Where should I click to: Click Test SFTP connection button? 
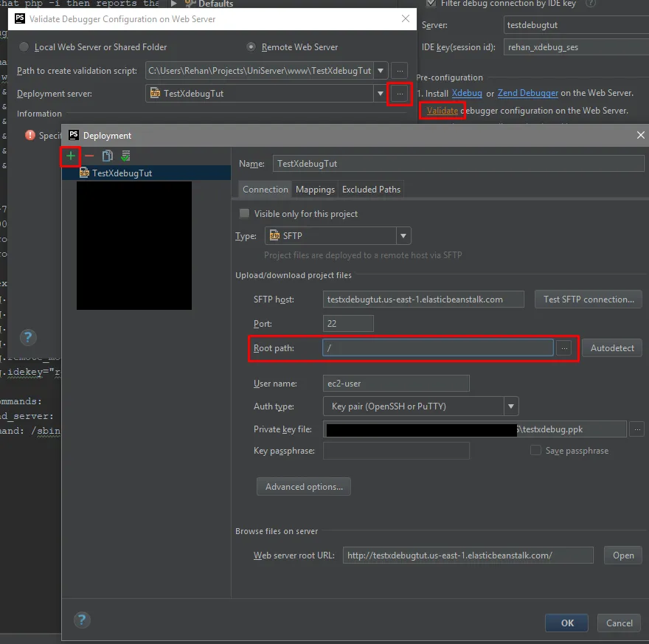click(x=588, y=300)
